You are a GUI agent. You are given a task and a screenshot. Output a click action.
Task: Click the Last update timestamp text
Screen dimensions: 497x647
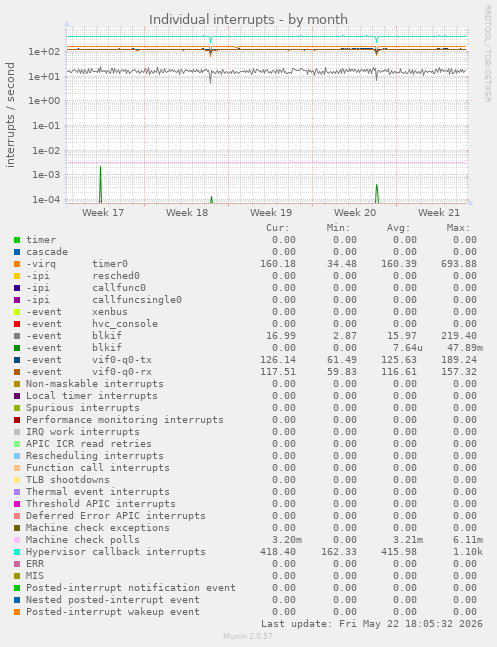[x=372, y=623]
